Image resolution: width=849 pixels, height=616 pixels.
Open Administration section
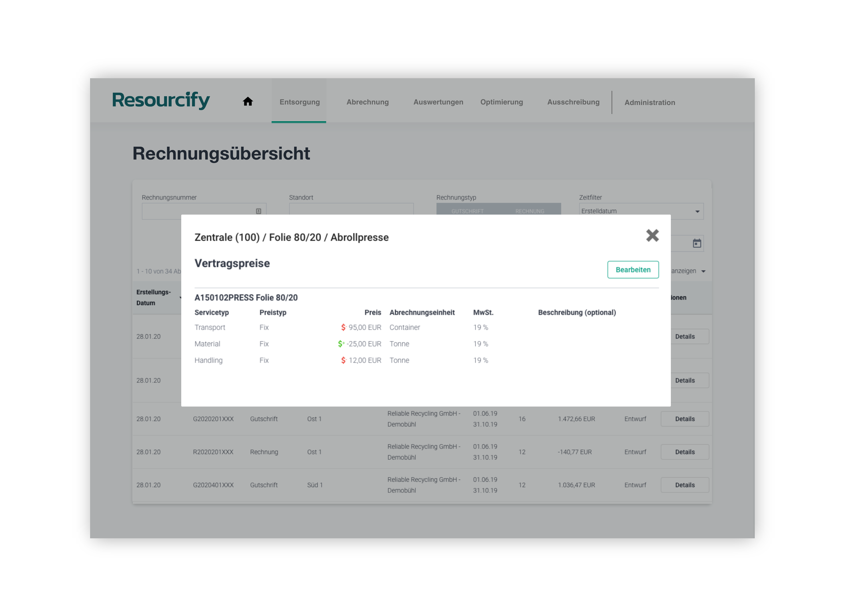click(x=649, y=102)
